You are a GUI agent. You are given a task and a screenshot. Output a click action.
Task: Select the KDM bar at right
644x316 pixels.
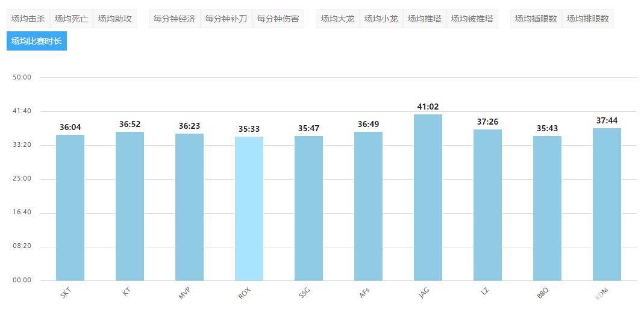point(607,204)
